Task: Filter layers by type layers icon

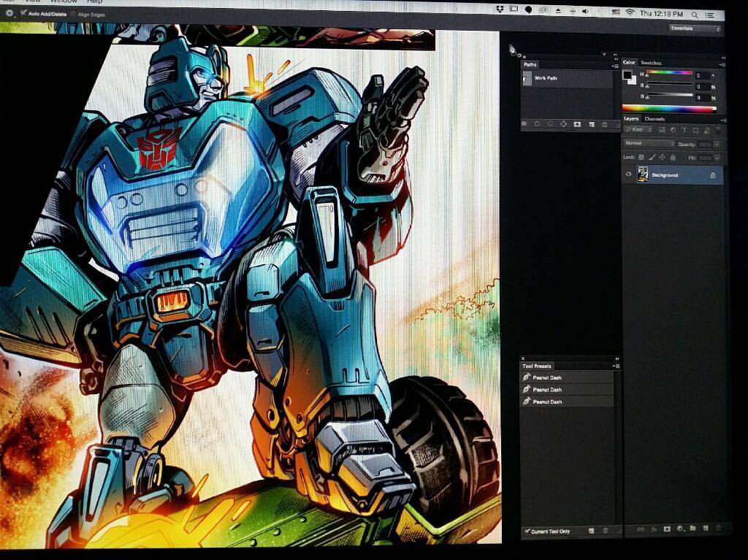Action: [x=684, y=130]
